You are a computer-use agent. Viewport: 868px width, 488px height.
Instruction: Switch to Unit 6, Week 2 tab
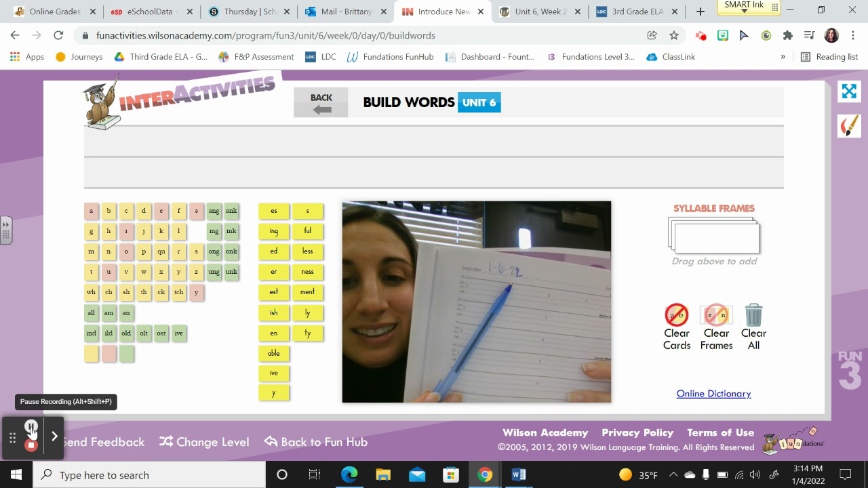point(540,12)
